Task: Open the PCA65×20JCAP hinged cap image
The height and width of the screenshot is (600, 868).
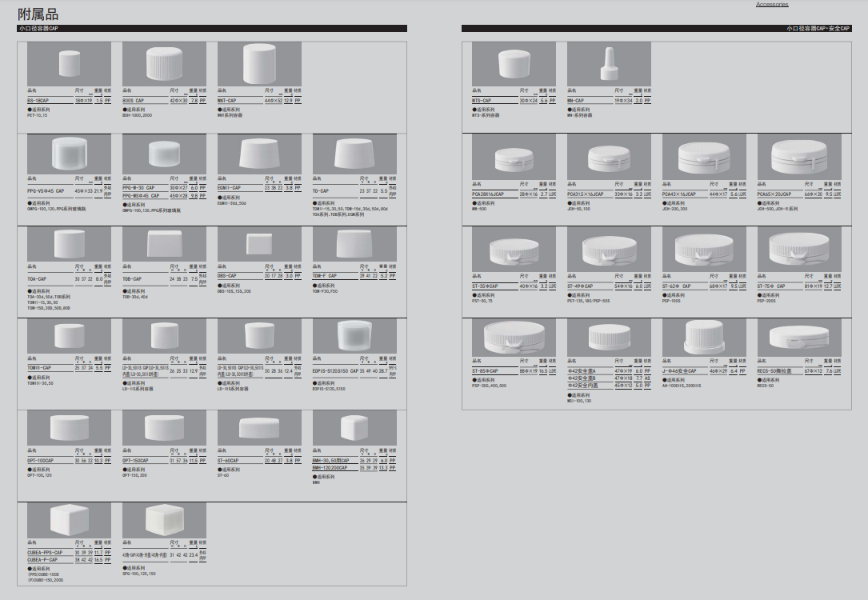Action: [x=799, y=156]
